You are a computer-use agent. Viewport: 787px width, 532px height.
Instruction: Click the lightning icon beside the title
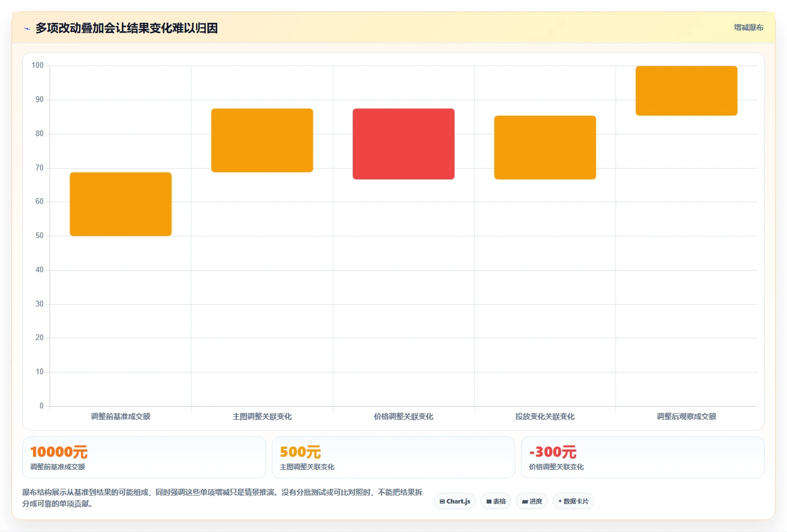tap(27, 28)
